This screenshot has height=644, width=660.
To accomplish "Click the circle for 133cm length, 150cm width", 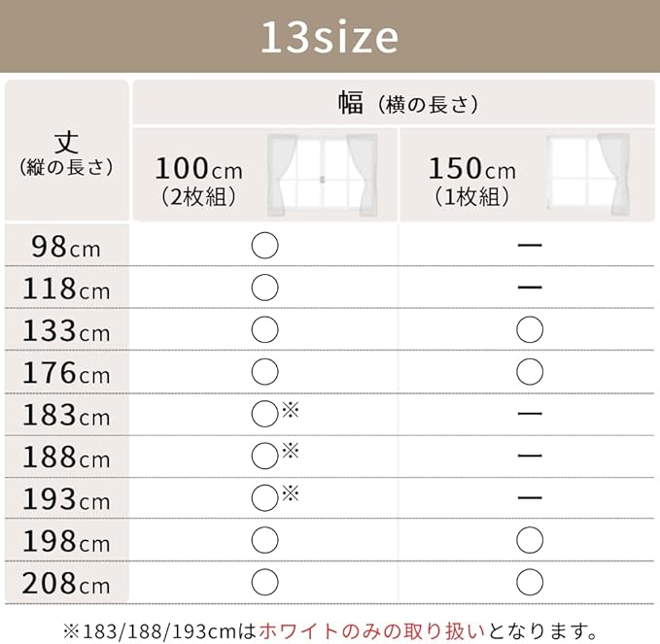I will click(530, 330).
